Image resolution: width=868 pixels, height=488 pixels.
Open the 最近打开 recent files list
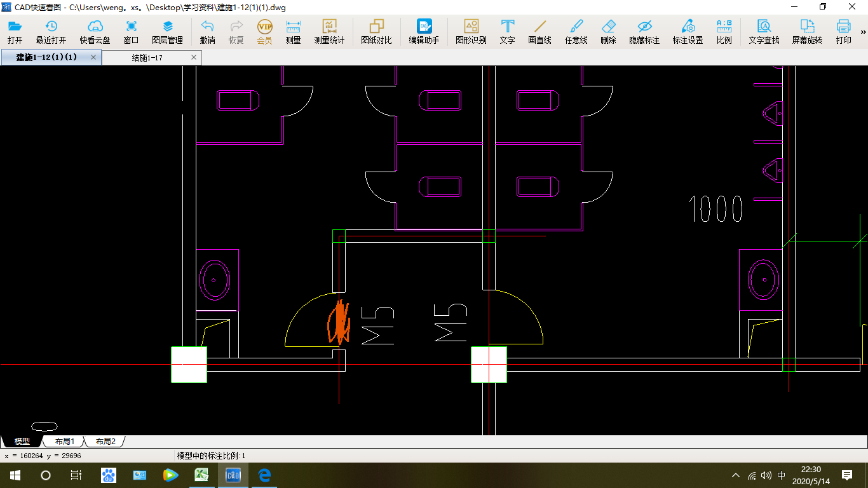tap(51, 32)
